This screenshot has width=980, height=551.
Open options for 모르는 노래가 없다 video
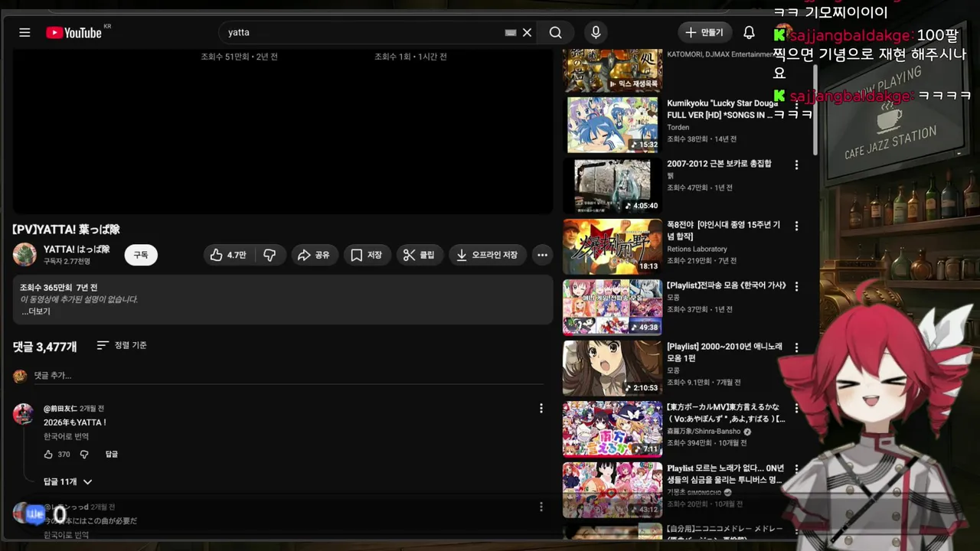tap(796, 469)
